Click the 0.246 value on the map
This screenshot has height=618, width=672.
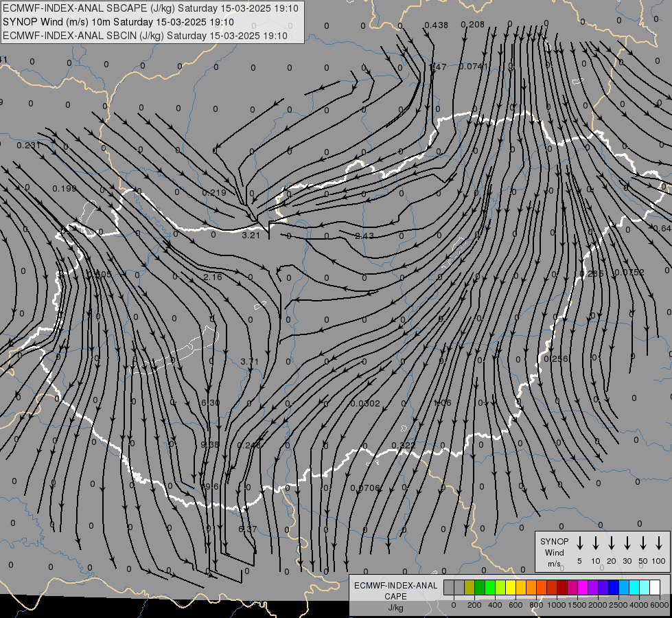(x=248, y=445)
